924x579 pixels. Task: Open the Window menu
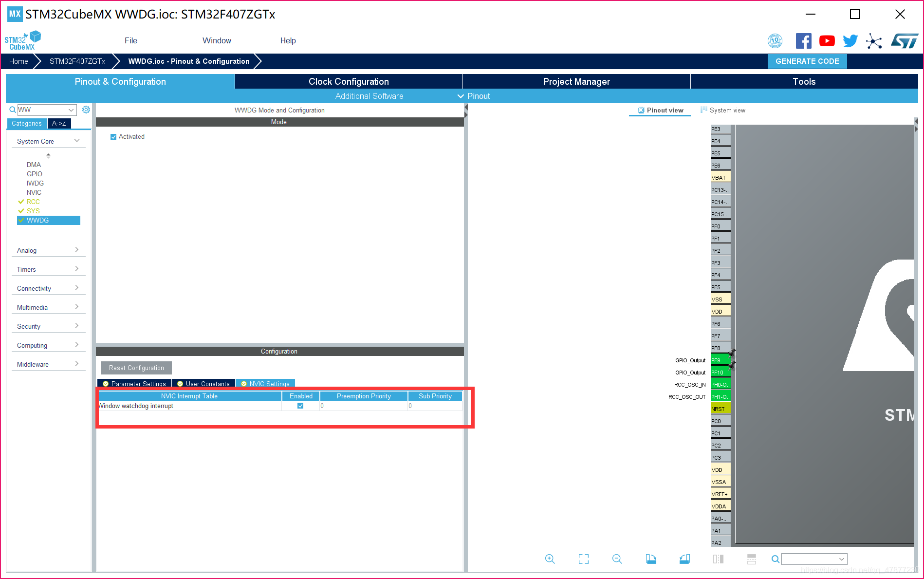click(x=217, y=41)
